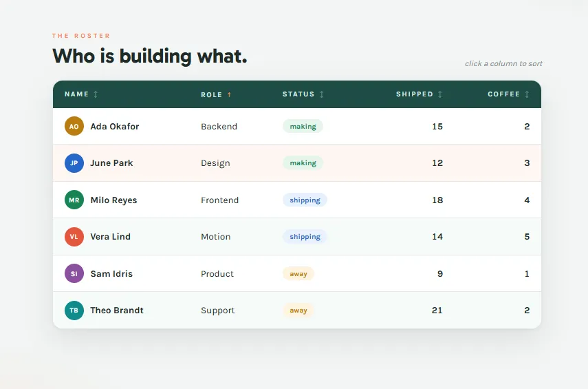This screenshot has height=389, width=588.
Task: Click Sam Idris's away status badge
Action: [298, 273]
